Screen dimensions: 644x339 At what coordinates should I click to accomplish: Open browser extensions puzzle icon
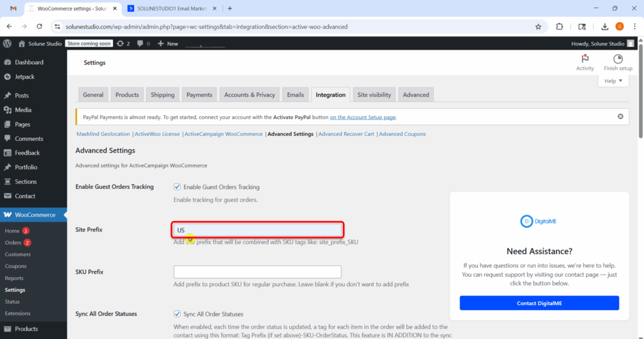pos(559,26)
